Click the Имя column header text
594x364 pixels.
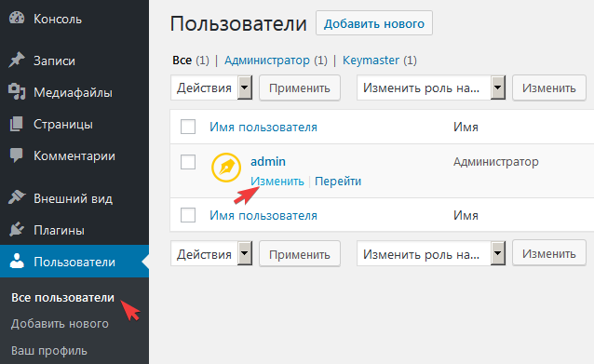click(466, 128)
